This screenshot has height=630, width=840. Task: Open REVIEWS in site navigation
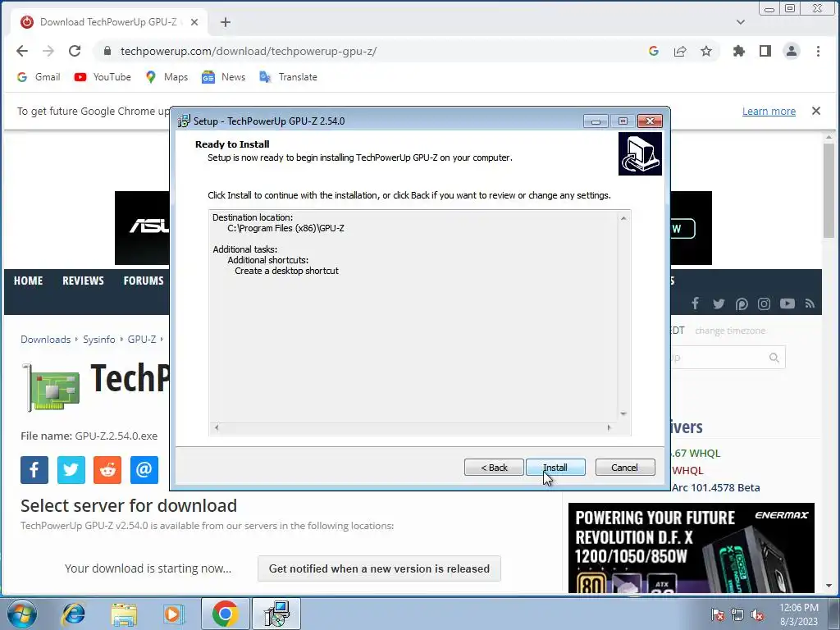(x=83, y=281)
